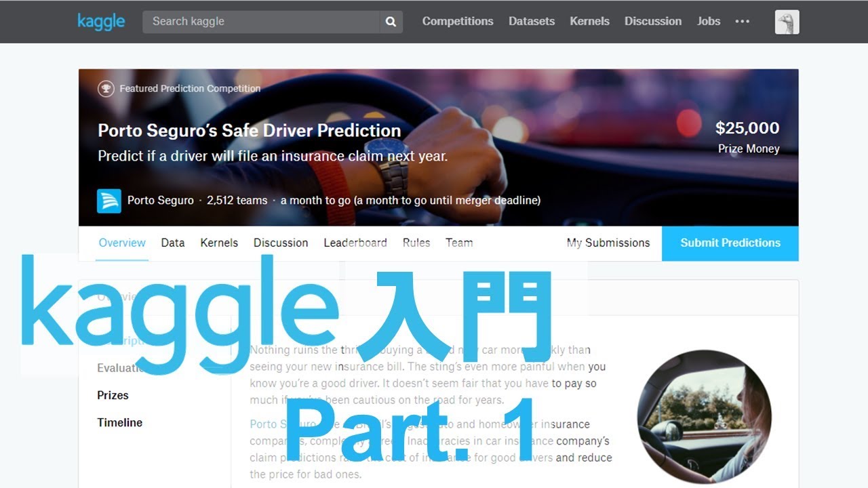Click the 2,512 teams text

[237, 201]
